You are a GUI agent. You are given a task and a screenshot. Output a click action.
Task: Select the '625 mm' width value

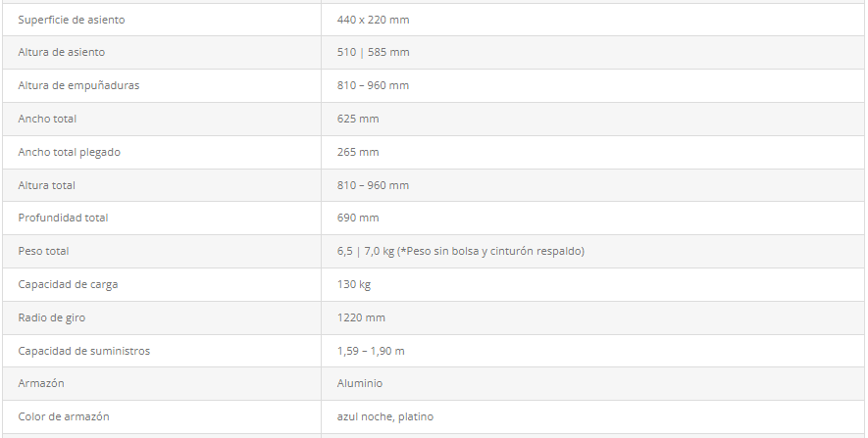(358, 119)
